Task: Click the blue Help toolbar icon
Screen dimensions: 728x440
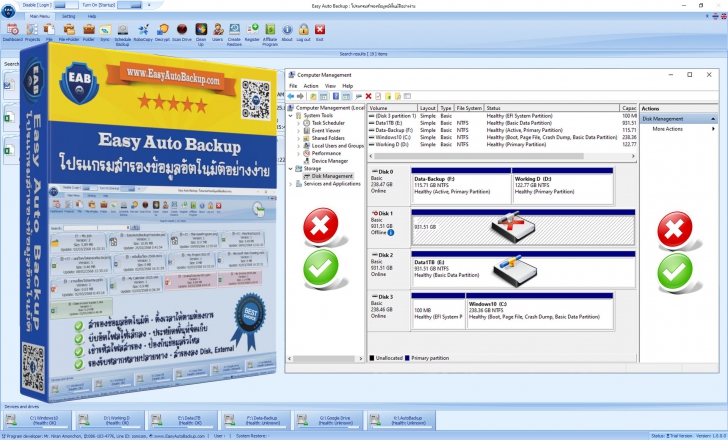Action: [336, 96]
